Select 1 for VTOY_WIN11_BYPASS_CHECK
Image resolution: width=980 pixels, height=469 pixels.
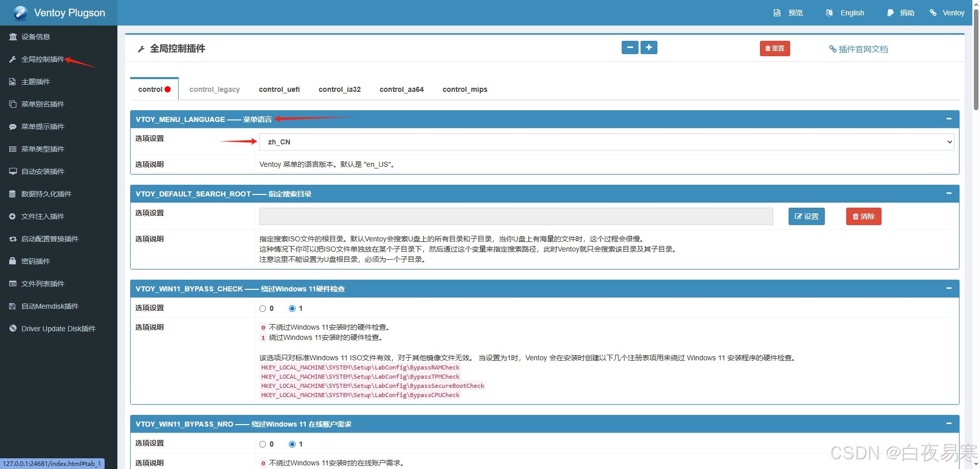pyautogui.click(x=292, y=308)
